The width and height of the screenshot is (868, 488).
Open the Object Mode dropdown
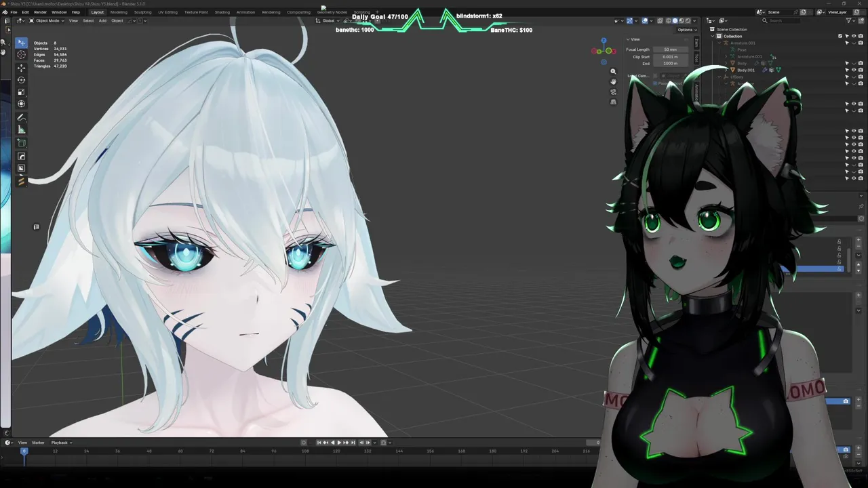point(47,21)
